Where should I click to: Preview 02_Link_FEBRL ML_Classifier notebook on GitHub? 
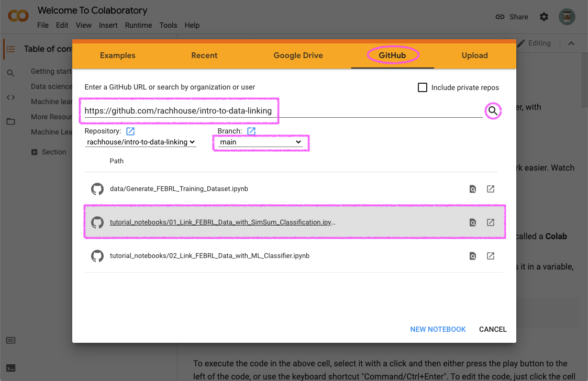[473, 256]
